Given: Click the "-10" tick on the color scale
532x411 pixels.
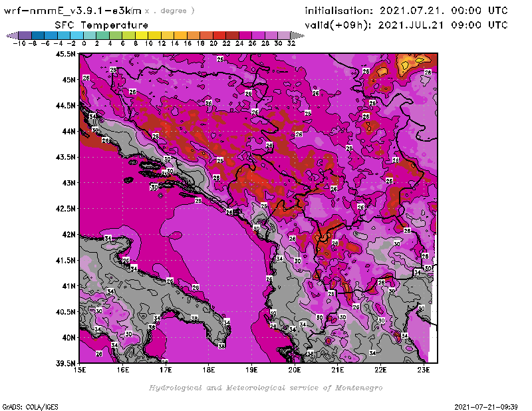Looking at the screenshot, I should click(19, 43).
